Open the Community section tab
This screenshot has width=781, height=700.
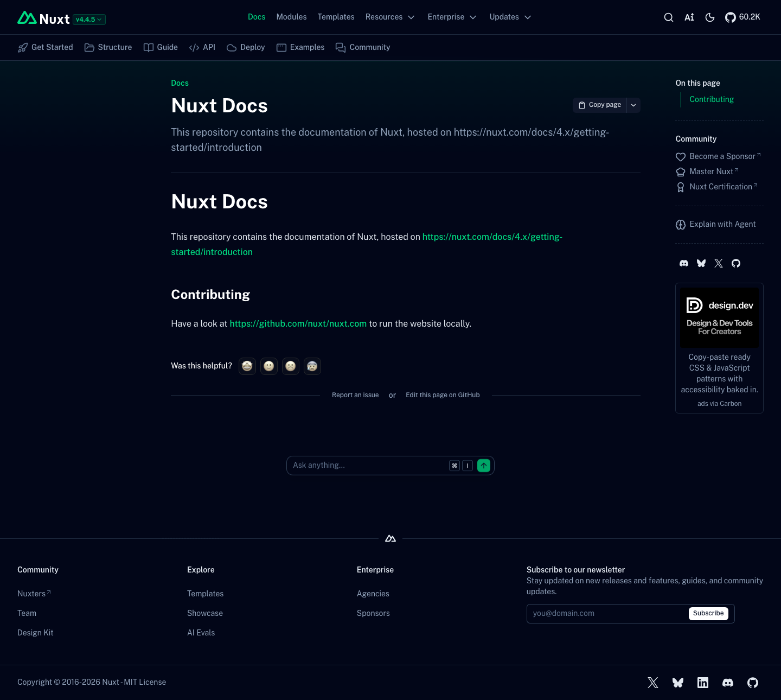point(363,47)
